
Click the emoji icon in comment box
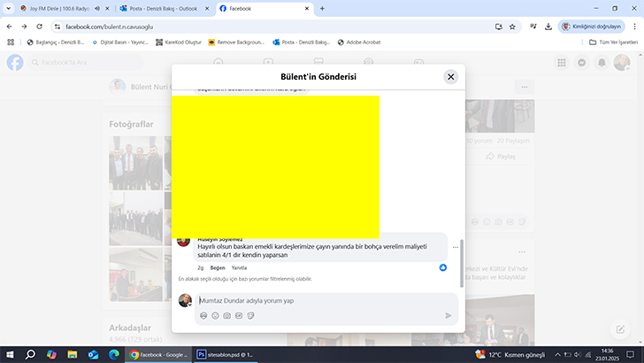(215, 315)
